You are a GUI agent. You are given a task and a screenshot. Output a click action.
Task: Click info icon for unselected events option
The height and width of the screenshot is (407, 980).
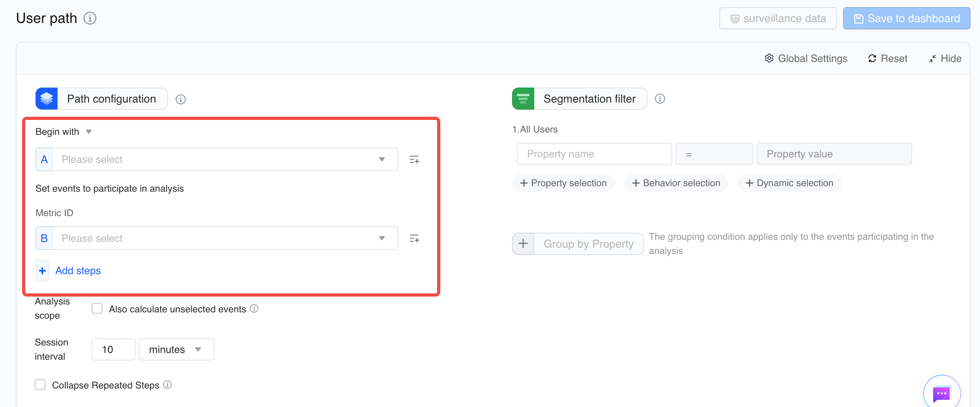[x=254, y=308]
